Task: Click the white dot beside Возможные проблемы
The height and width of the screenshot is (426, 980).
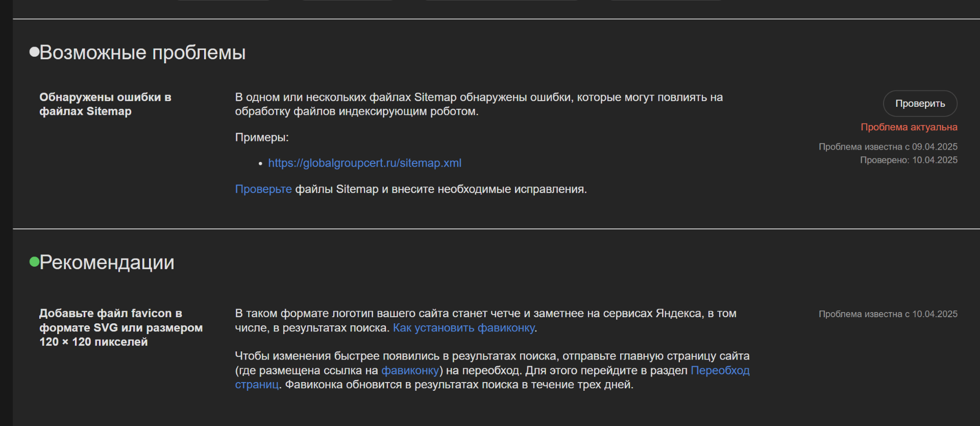Action: tap(34, 52)
